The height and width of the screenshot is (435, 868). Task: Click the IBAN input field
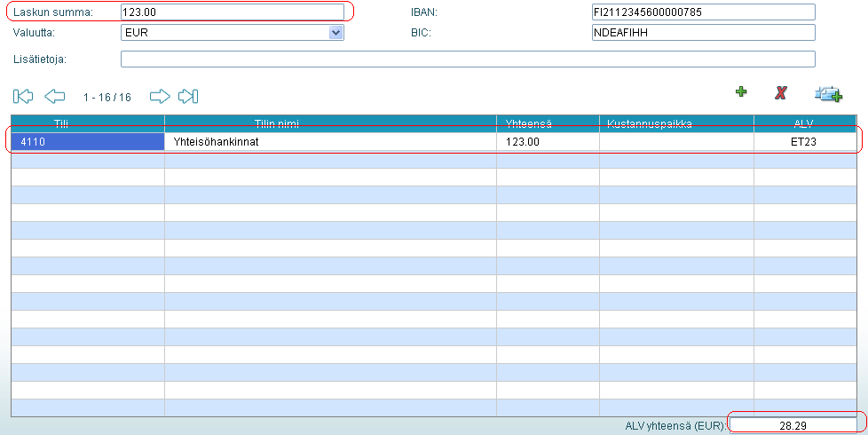[x=704, y=12]
